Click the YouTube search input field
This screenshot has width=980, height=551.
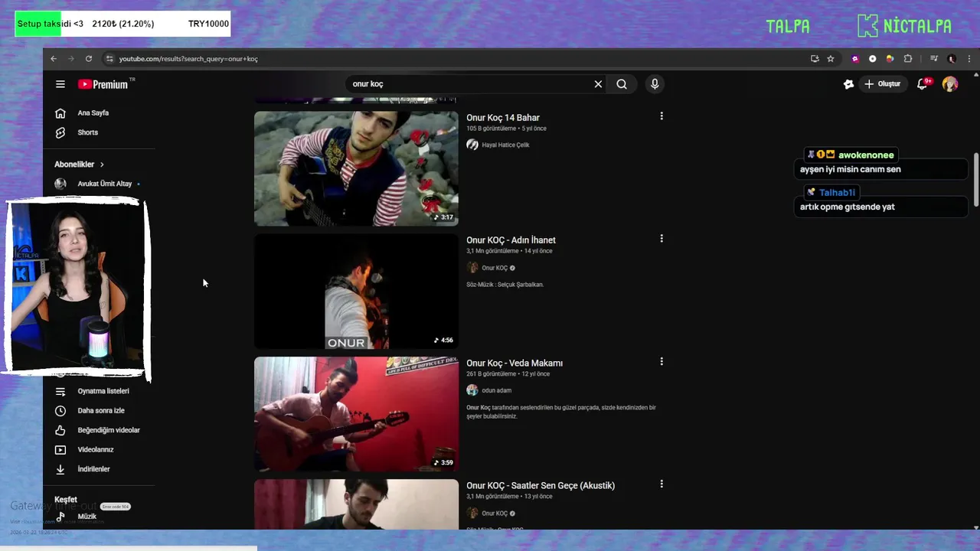469,84
